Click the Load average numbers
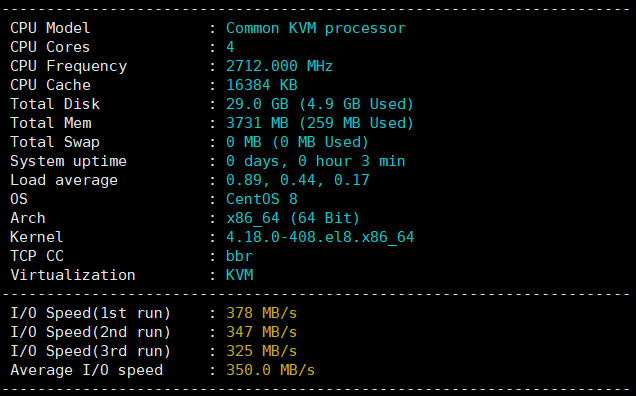Screen dimensions: 636x396 pos(298,180)
